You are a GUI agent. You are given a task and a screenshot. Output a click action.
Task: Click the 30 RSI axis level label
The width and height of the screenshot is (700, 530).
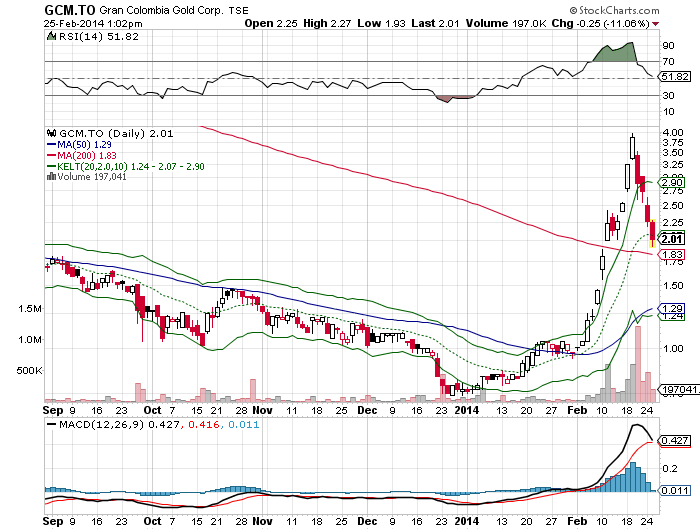click(668, 96)
